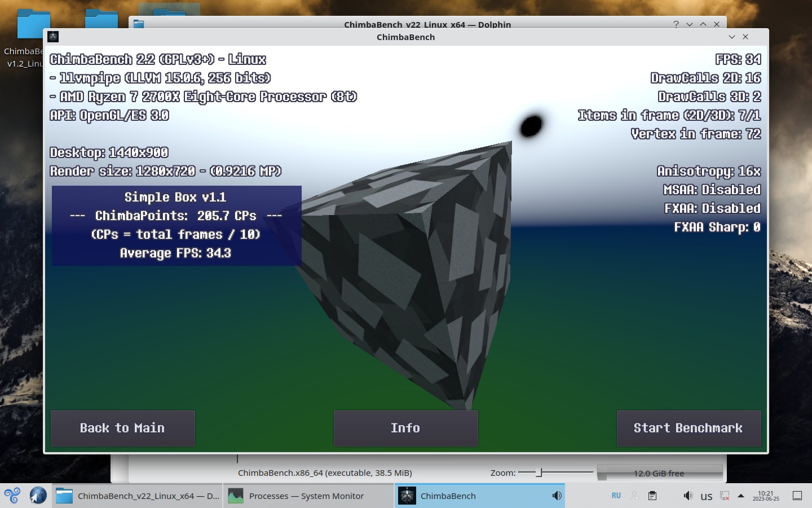
Task: Click the ChimbaBench.x86_64 status bar text in Dolphin
Action: coord(325,473)
